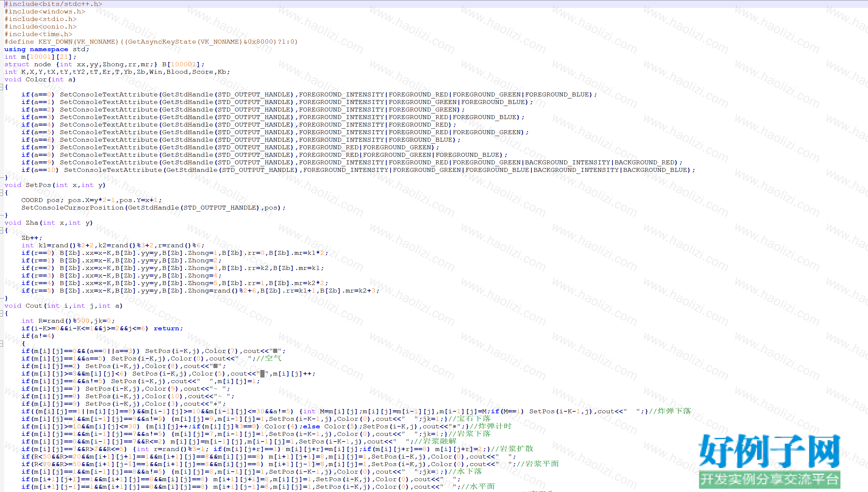Click the #include<time.h> line

coord(38,34)
